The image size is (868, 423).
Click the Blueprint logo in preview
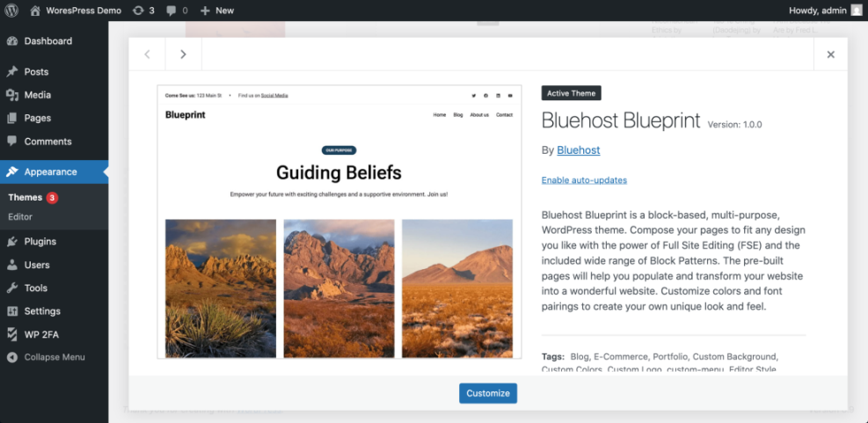pos(185,114)
